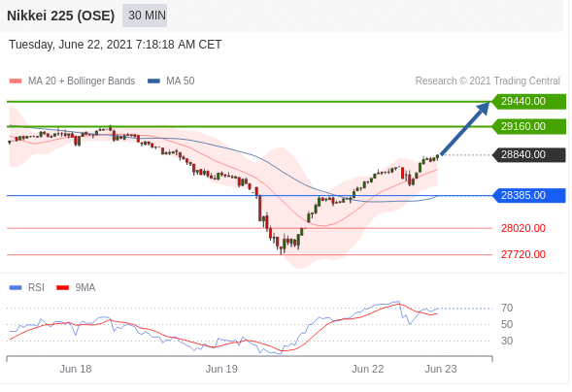Image resolution: width=572 pixels, height=392 pixels.
Task: Select the 29440.00 resistance price tag
Action: click(528, 101)
